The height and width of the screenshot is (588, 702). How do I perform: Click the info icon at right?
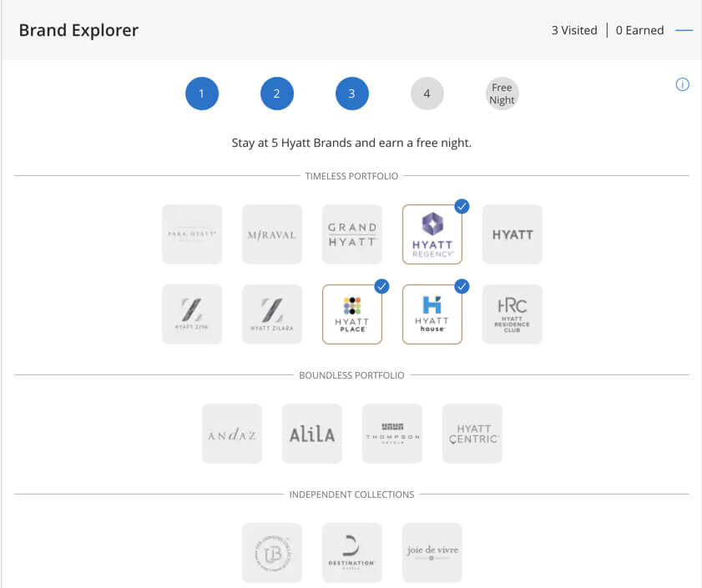pos(682,84)
